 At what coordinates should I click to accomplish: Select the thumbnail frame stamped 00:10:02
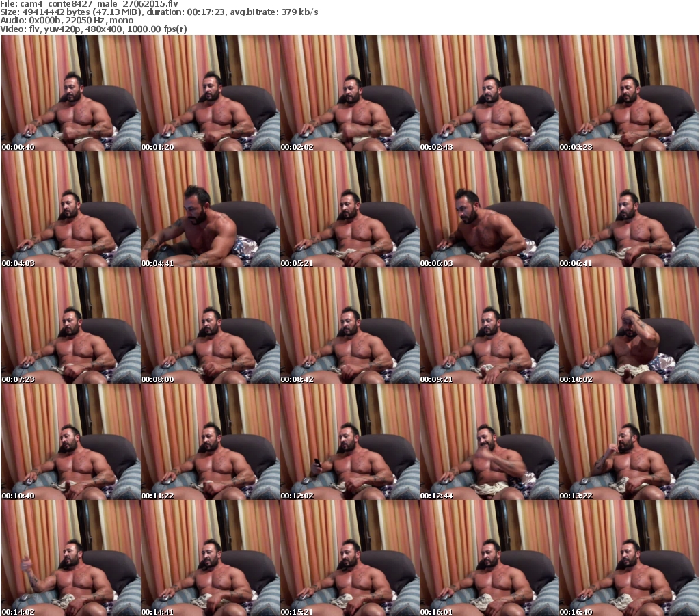coord(629,325)
